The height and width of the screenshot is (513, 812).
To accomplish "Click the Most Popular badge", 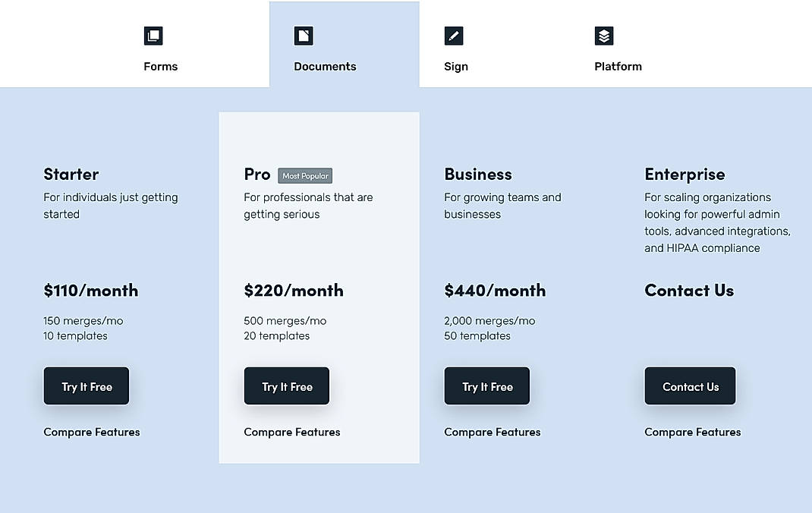I will [304, 175].
